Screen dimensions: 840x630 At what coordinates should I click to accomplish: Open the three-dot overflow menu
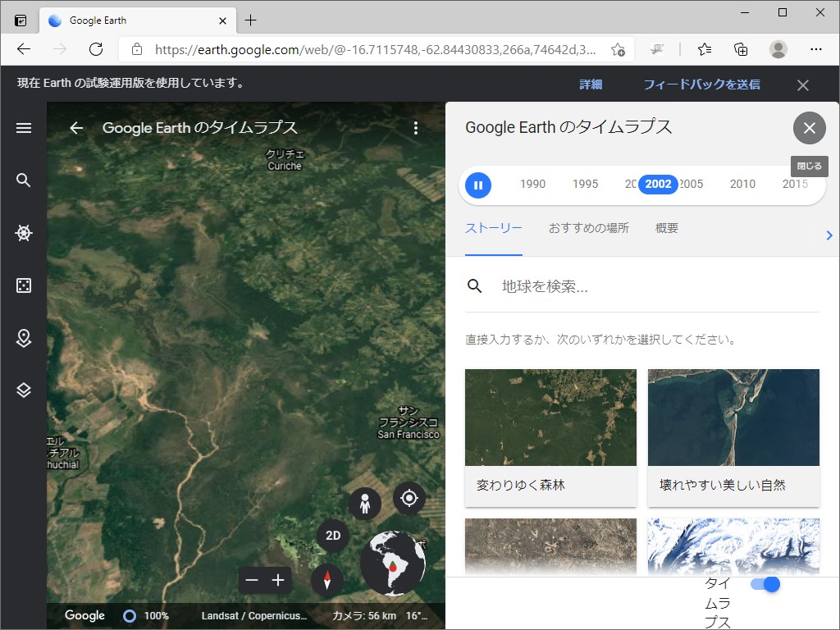click(416, 128)
